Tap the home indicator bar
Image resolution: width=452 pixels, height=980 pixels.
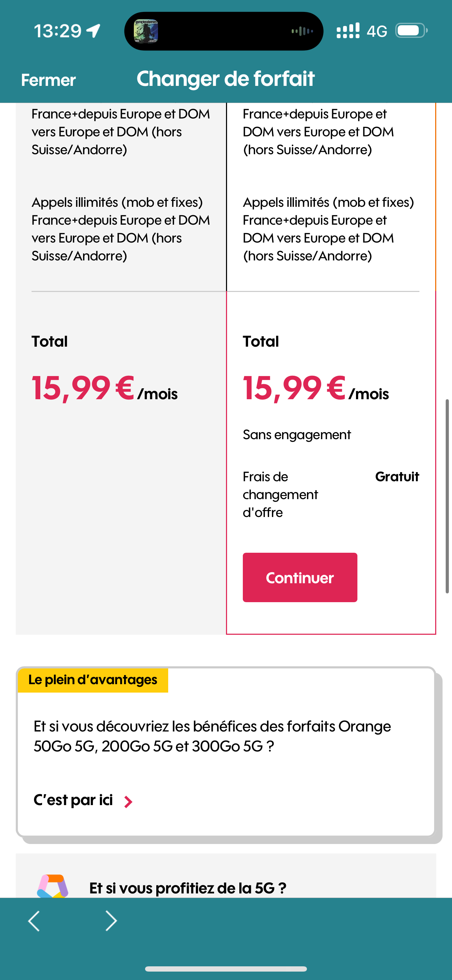(x=226, y=968)
